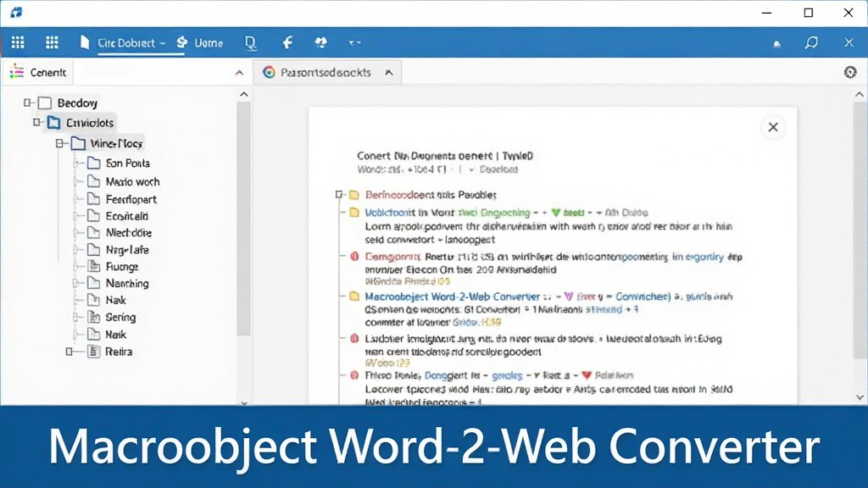Collapse the Cenentt panel with chevron
This screenshot has width=868, height=488.
pos(239,73)
